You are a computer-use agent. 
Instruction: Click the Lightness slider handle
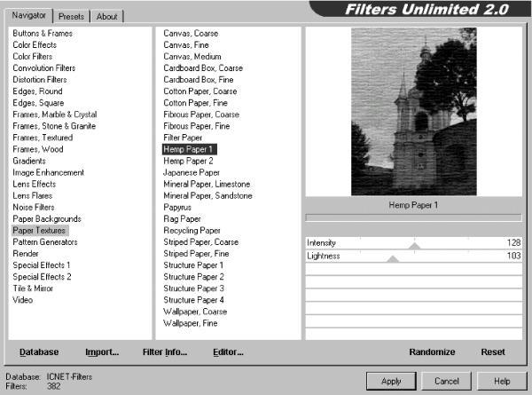[x=393, y=258]
